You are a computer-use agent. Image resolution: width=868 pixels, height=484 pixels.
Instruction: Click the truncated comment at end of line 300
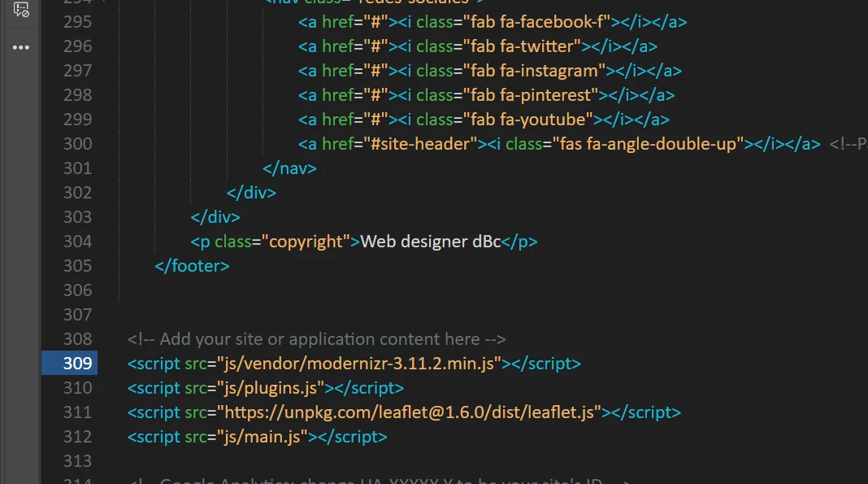848,144
